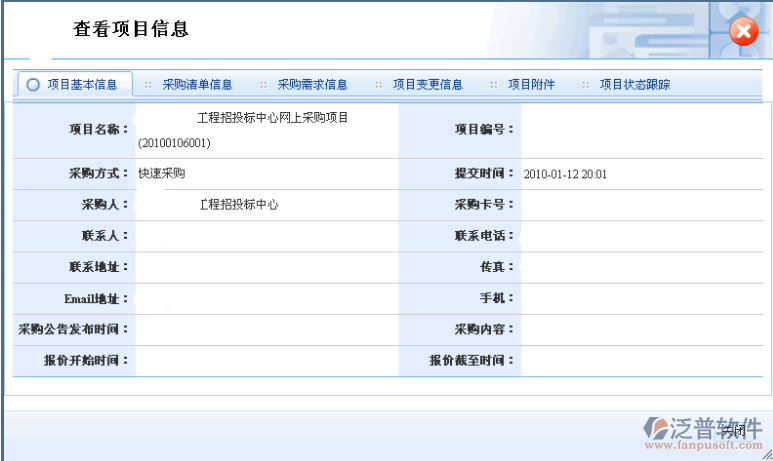Click the 报价截至时间 label
The width and height of the screenshot is (773, 461).
tap(471, 360)
